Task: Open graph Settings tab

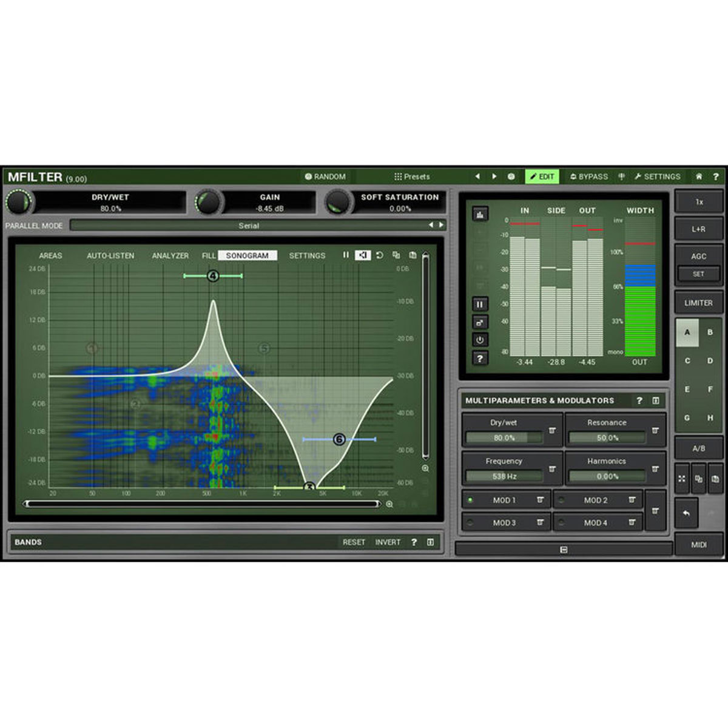Action: point(307,255)
